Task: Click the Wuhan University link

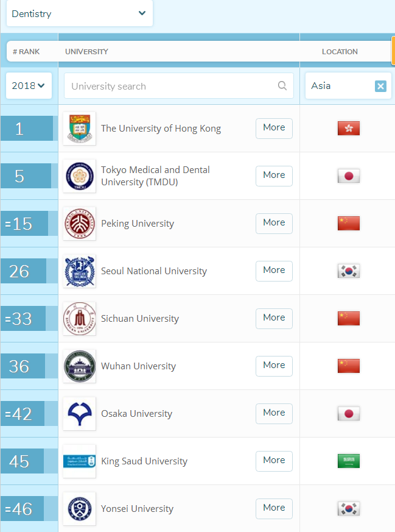Action: (x=139, y=366)
